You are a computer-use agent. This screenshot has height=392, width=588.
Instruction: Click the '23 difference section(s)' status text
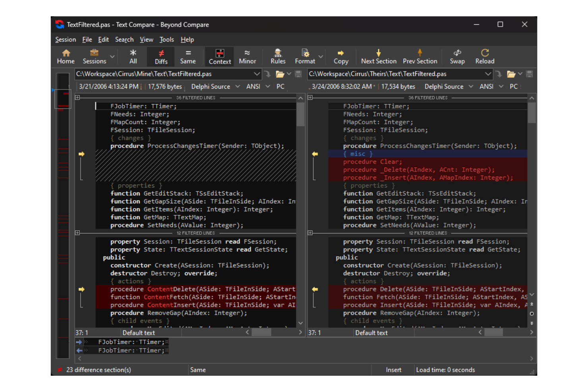(x=99, y=370)
